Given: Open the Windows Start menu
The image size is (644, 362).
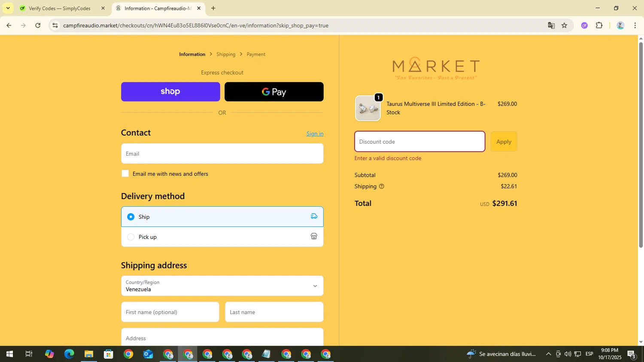Looking at the screenshot, I should (9, 354).
